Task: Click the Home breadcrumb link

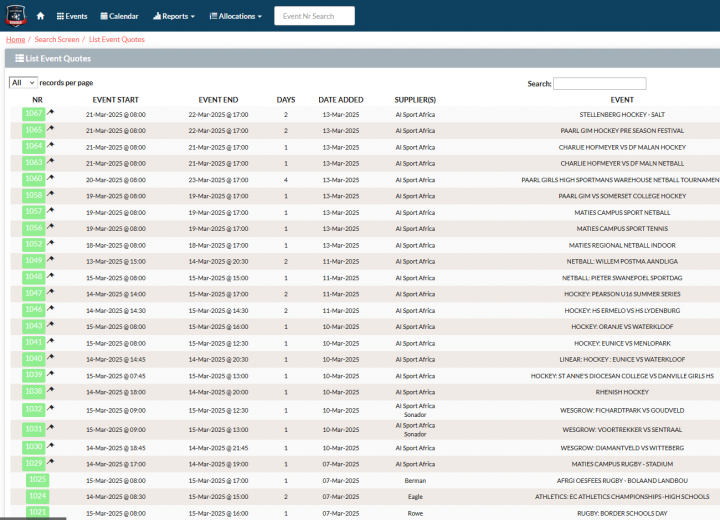Action: (16, 40)
